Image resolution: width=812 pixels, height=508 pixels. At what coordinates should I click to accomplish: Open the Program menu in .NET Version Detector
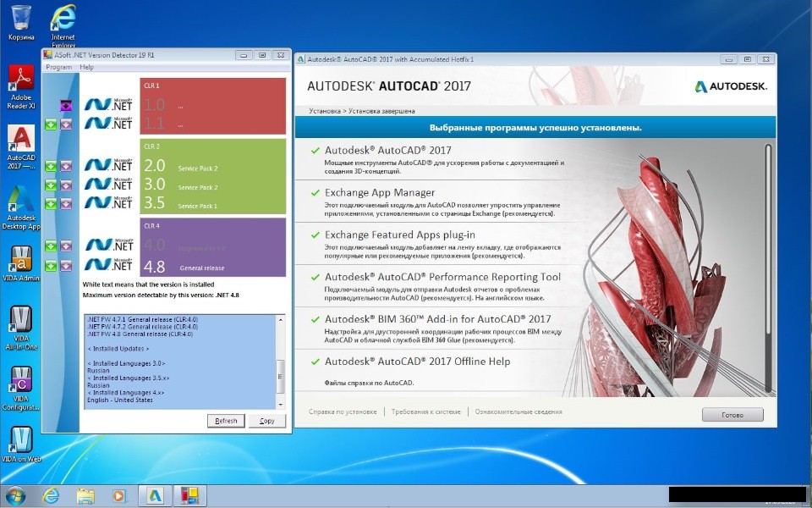click(x=58, y=68)
